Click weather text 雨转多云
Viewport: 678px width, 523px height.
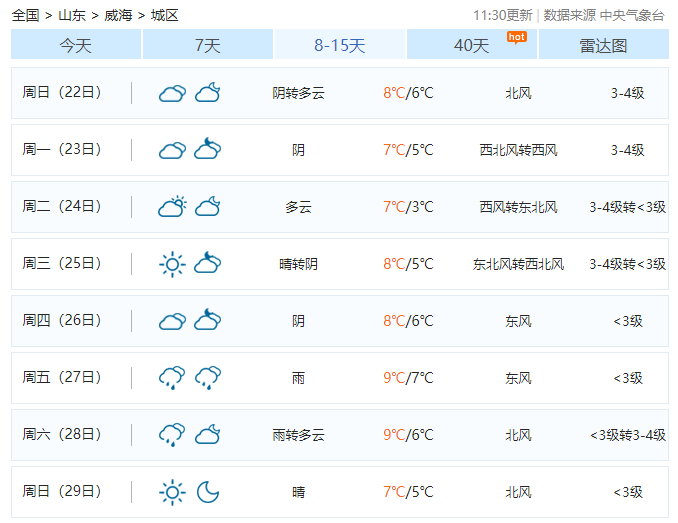(x=298, y=435)
